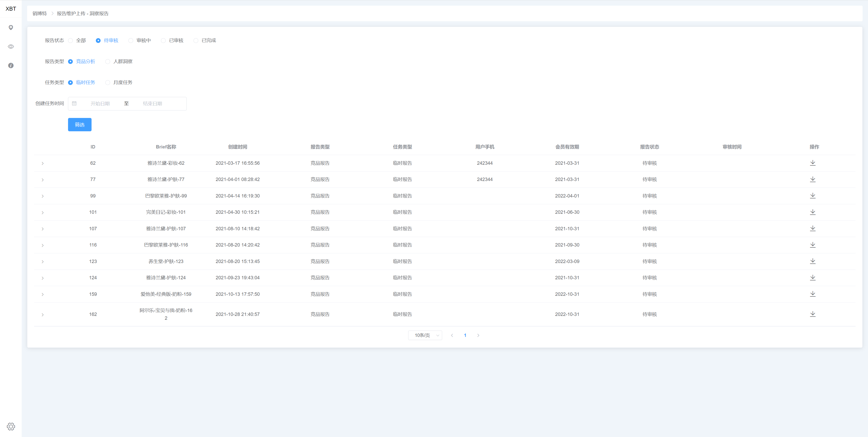Choose 月度任务 task type

coord(119,82)
